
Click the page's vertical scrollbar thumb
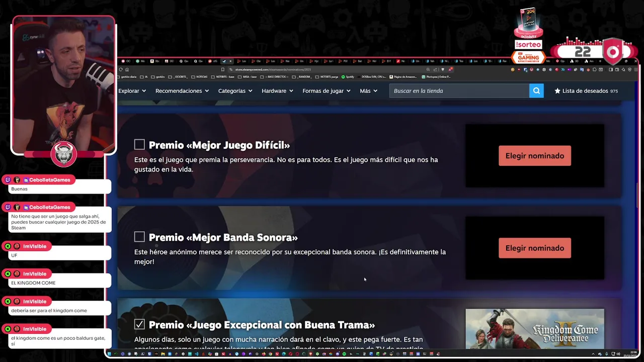[x=638, y=195]
